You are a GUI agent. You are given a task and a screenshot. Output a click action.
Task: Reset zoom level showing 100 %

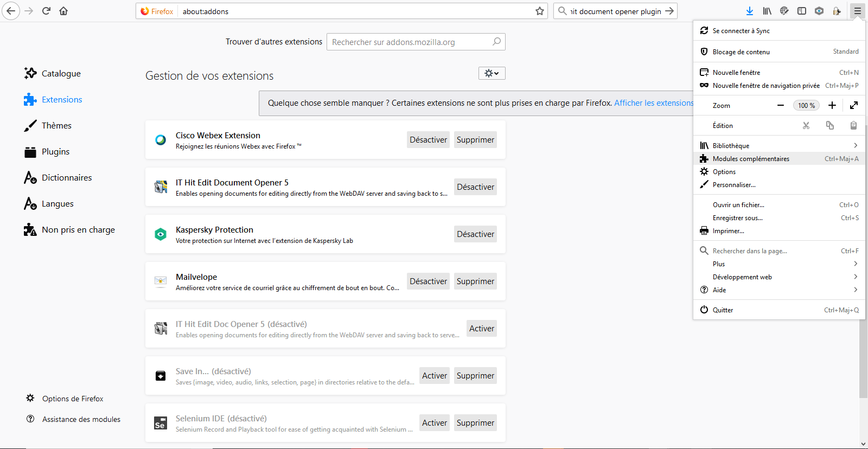pos(806,105)
